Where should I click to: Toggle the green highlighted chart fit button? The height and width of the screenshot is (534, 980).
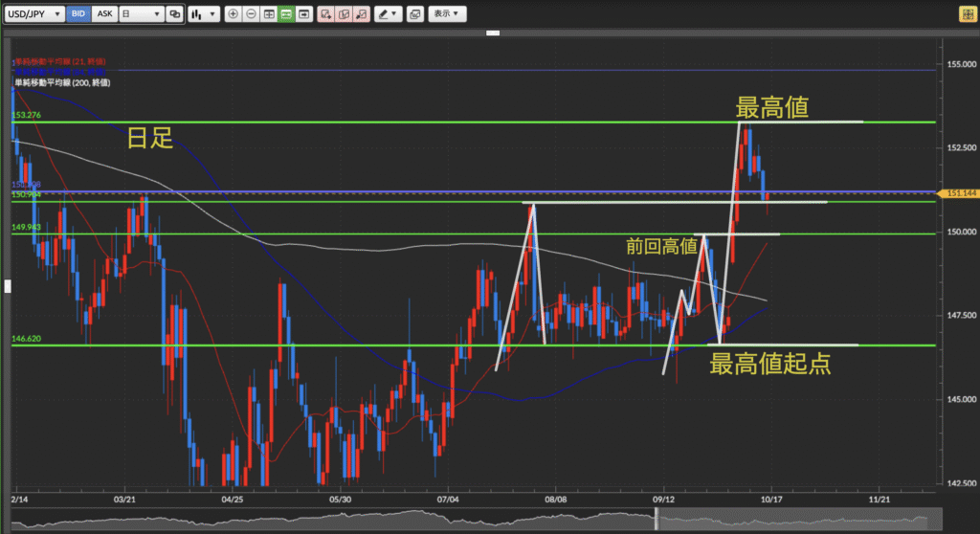(286, 14)
